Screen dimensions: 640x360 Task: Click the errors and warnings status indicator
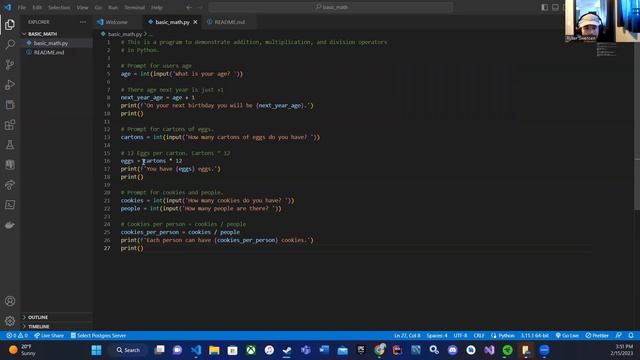coord(17,336)
